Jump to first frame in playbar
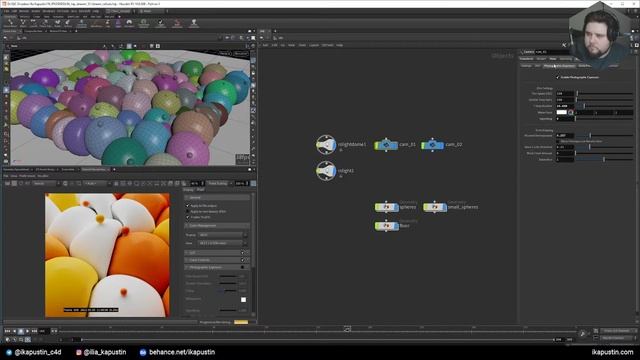The width and height of the screenshot is (640, 360). (x=7, y=331)
